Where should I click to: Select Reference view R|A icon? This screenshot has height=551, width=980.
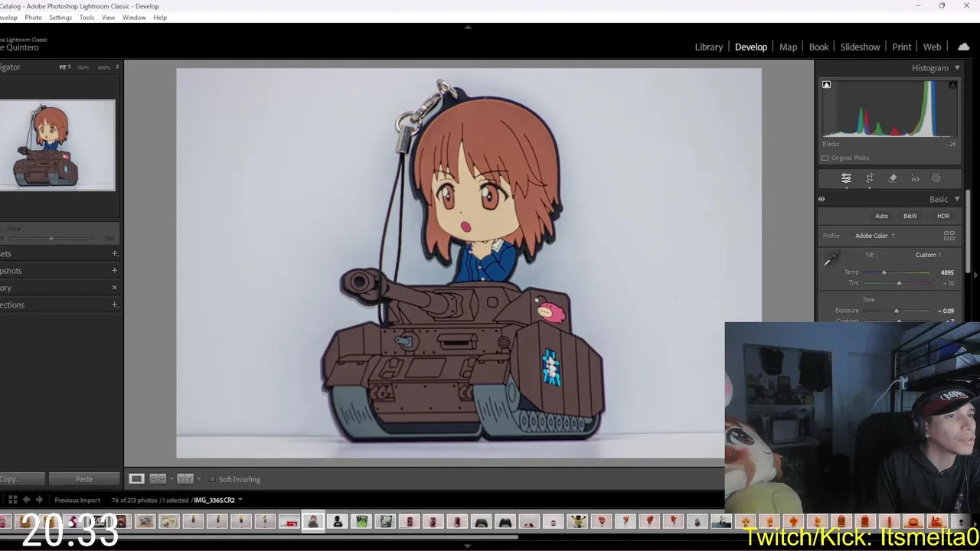(158, 479)
